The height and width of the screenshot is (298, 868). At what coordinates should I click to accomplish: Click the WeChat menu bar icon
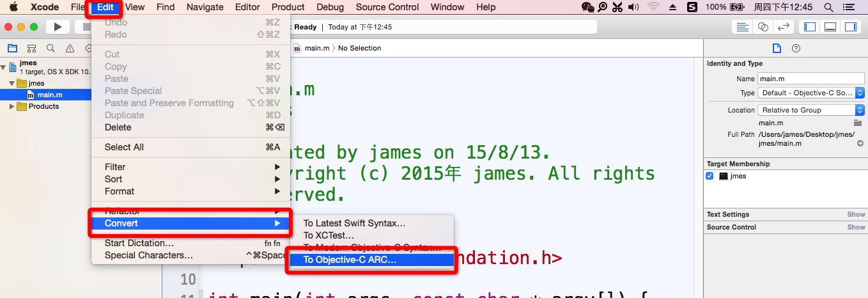(x=588, y=7)
